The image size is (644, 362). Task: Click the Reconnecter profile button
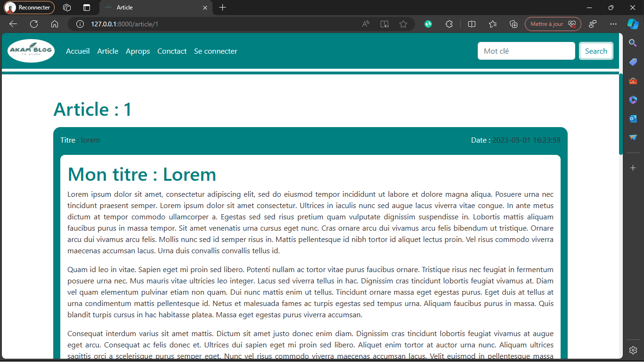point(29,8)
